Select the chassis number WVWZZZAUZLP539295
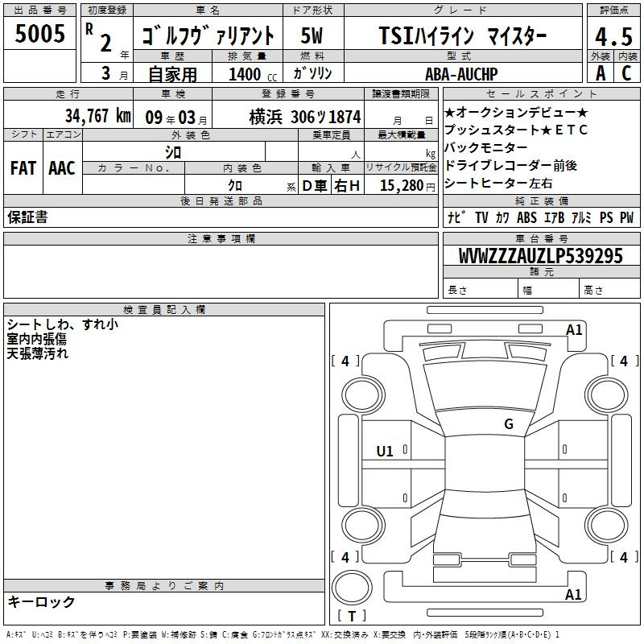 [540, 256]
